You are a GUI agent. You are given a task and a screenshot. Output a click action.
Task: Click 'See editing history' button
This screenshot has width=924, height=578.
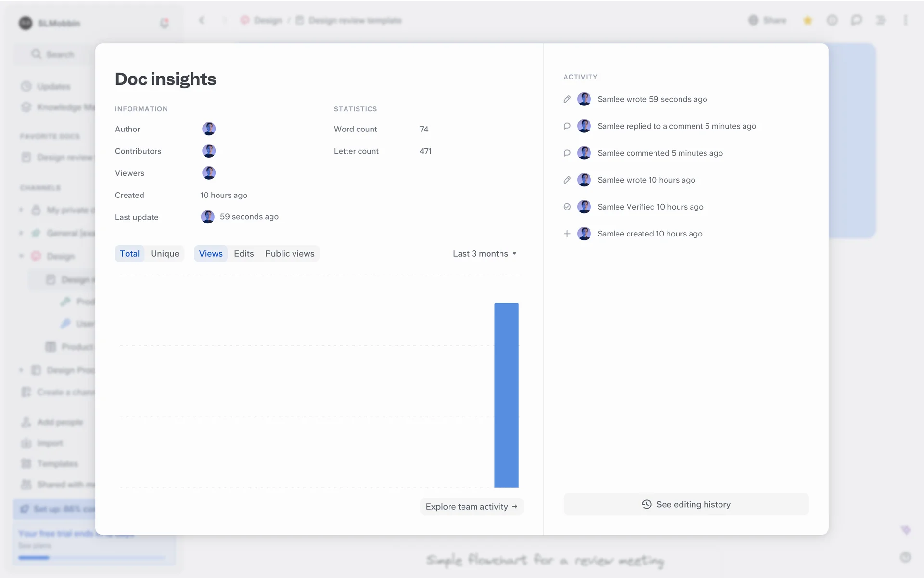[x=686, y=504]
